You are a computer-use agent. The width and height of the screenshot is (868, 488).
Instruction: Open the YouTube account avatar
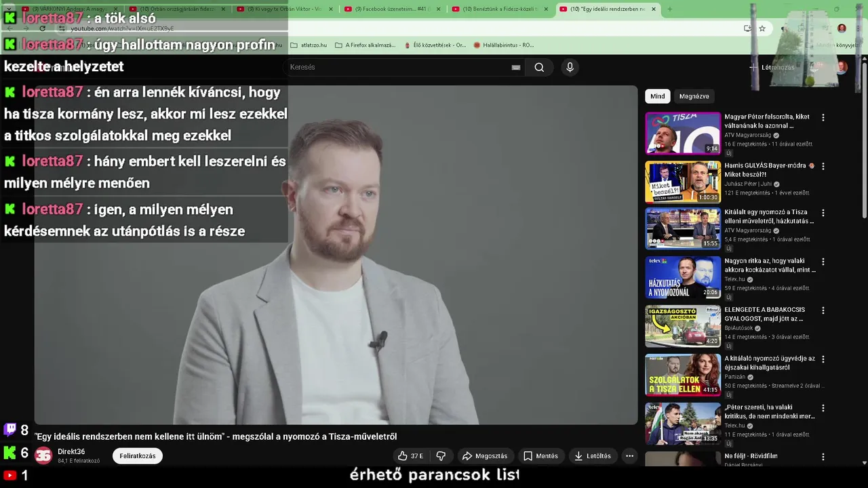[842, 67]
